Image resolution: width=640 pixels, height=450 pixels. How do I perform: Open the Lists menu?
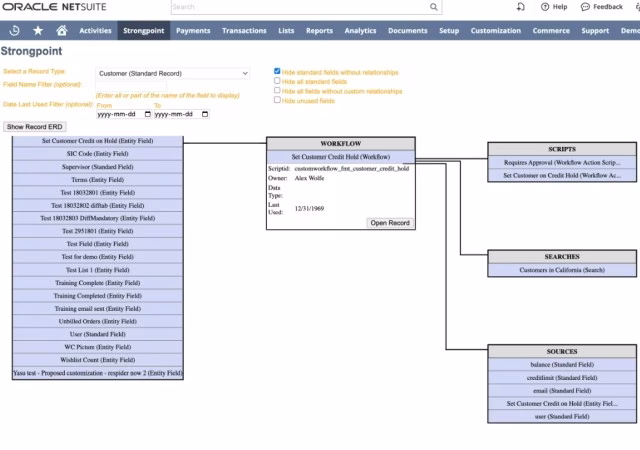[286, 31]
